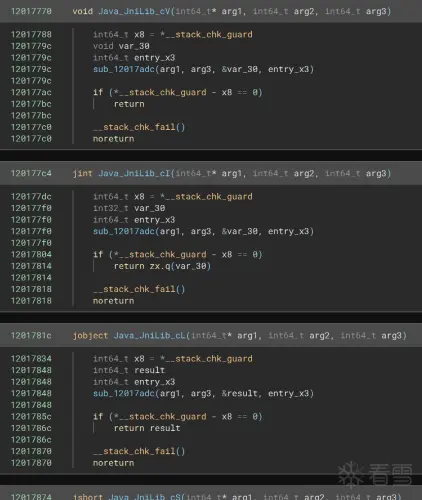Select var_30 in the 'int32_t var_30' declaration
Screen dimensions: 422x500
tap(150, 208)
